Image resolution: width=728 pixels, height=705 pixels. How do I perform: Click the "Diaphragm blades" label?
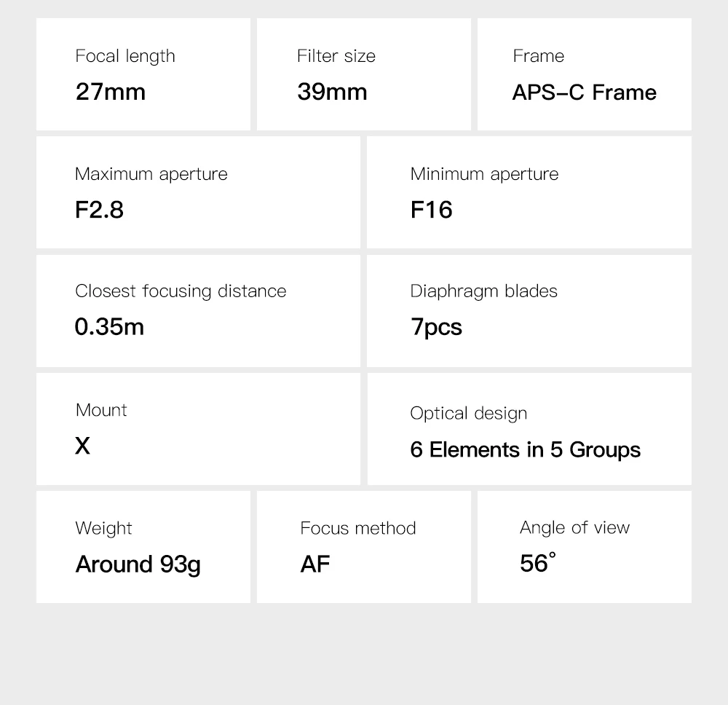point(483,291)
